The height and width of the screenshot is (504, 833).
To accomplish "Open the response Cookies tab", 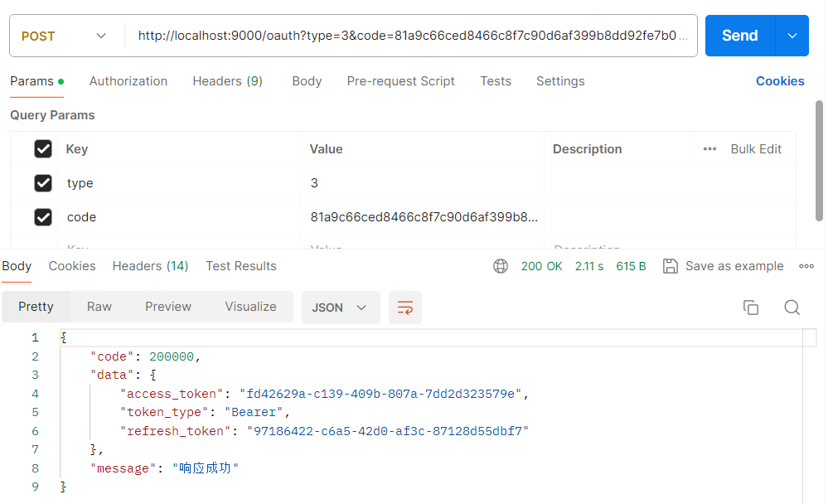I will pos(72,266).
